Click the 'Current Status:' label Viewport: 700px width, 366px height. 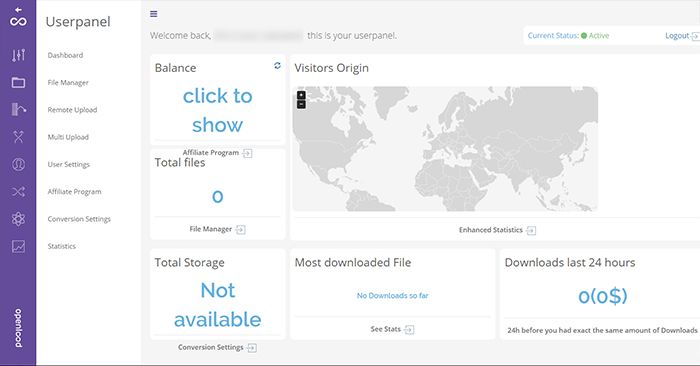point(553,36)
